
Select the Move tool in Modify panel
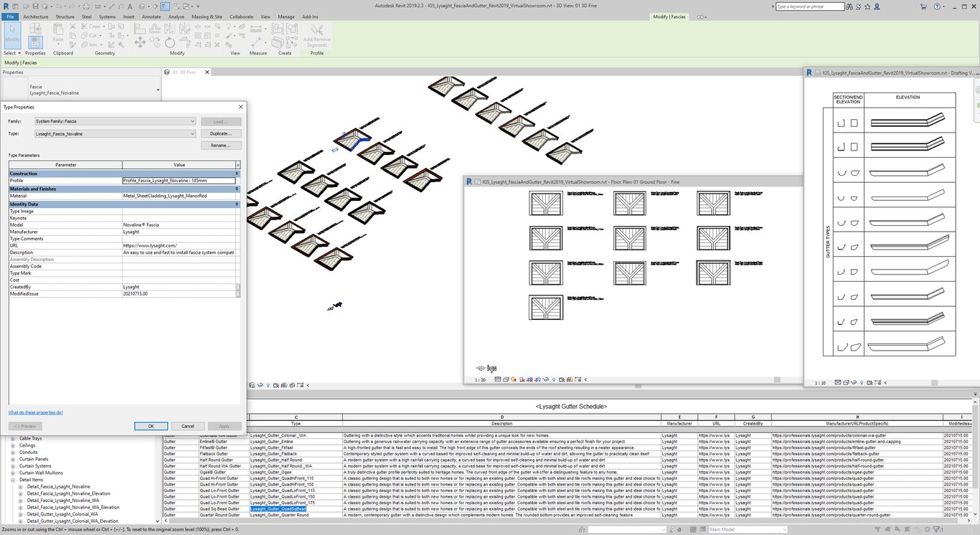tap(139, 43)
